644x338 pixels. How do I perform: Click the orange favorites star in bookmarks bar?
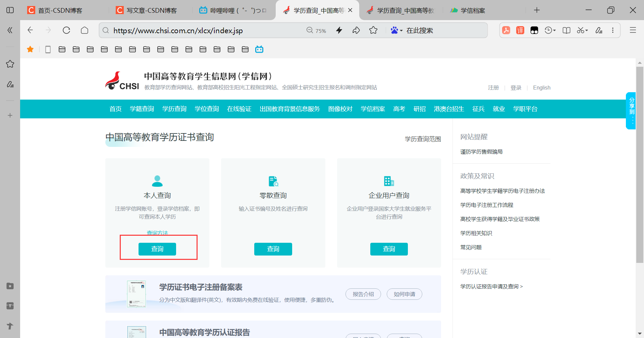click(x=30, y=49)
